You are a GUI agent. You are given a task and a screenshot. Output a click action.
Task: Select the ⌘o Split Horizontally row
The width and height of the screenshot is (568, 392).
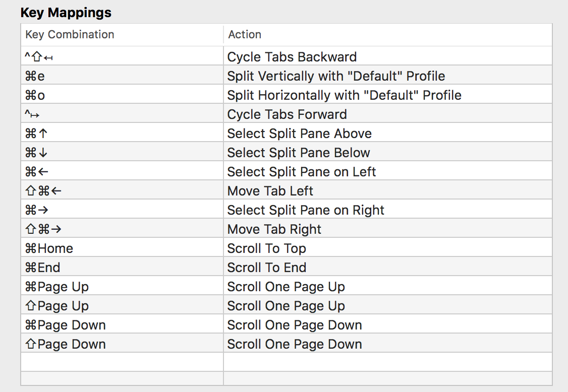click(344, 95)
